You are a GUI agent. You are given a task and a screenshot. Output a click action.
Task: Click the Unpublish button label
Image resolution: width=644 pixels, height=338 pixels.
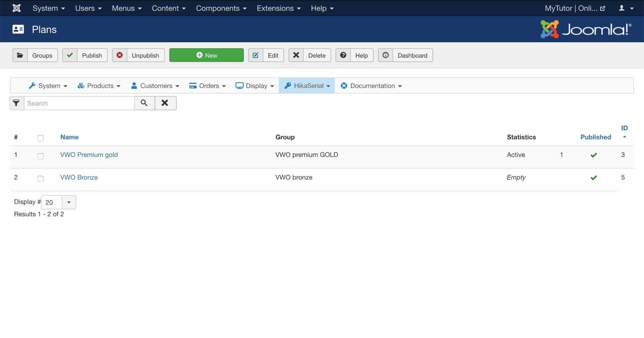click(146, 56)
